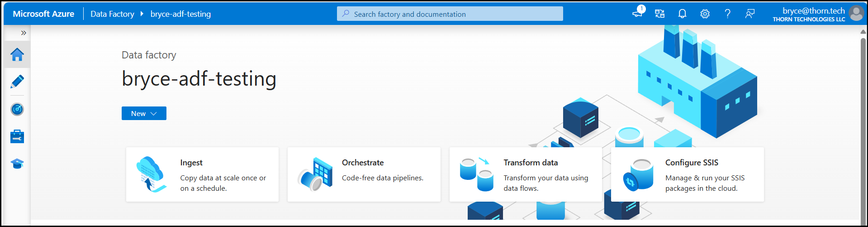Open switch Data Factory icon

[660, 14]
